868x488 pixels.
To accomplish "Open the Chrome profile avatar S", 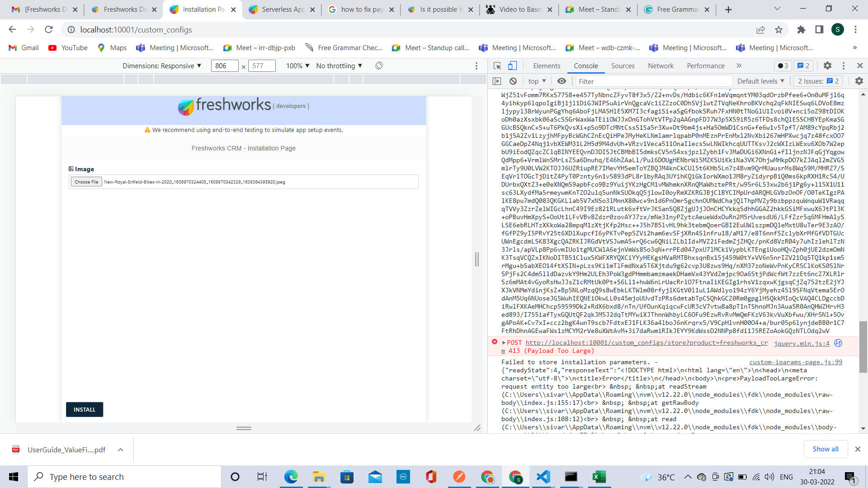I will tap(838, 30).
